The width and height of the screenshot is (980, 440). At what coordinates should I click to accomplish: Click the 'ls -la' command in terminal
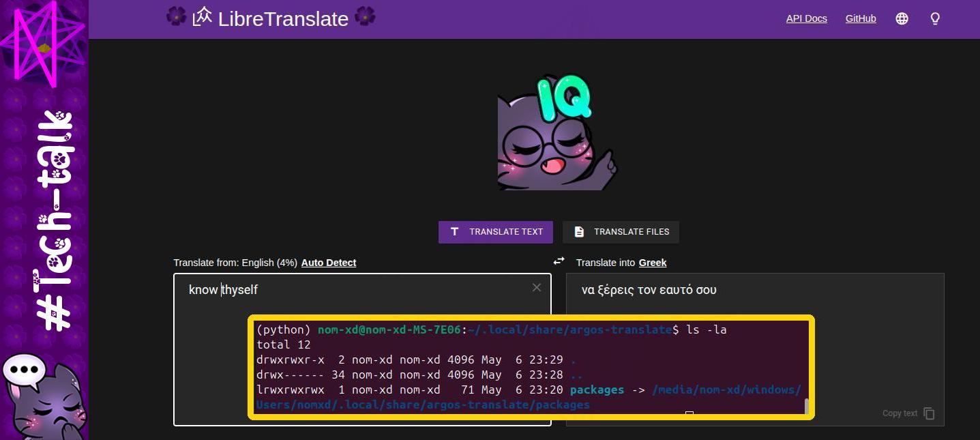point(707,329)
